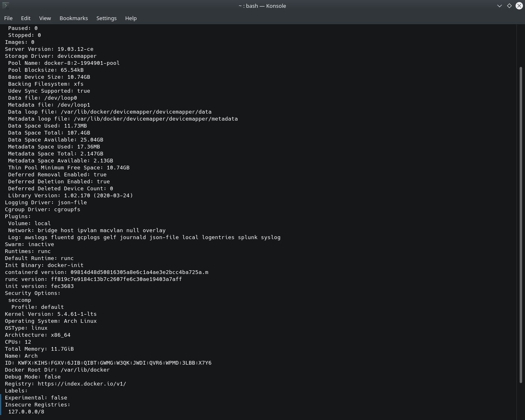Click the 'Deferred Deletion Enabled: true' line
This screenshot has height=420, width=525.
(59, 182)
